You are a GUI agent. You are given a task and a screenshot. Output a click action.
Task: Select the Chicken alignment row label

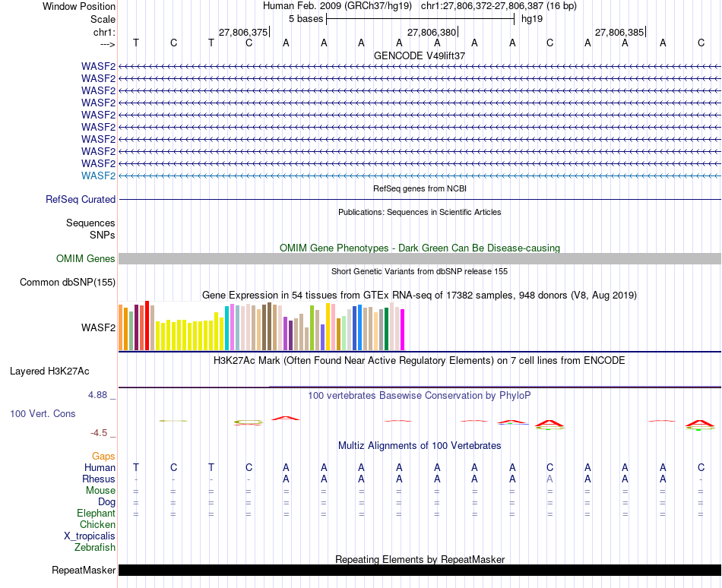click(x=97, y=524)
